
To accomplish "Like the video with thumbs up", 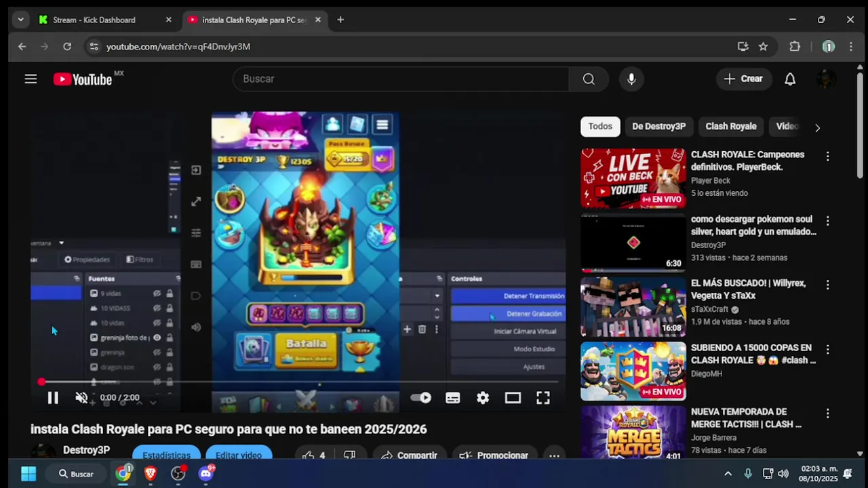I will [313, 455].
